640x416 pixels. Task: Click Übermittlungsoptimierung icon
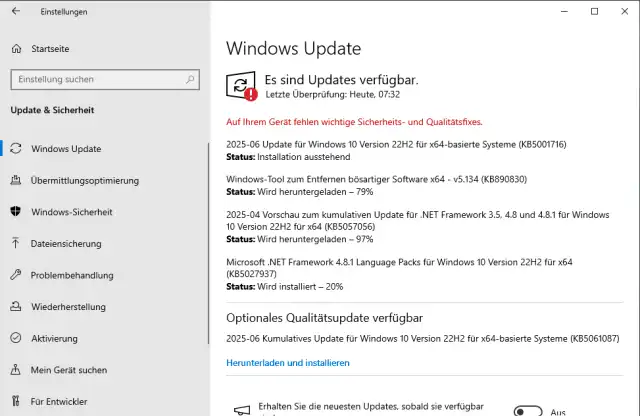point(16,180)
